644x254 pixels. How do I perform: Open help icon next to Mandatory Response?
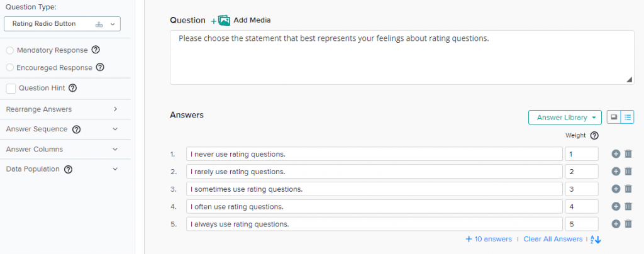96,50
